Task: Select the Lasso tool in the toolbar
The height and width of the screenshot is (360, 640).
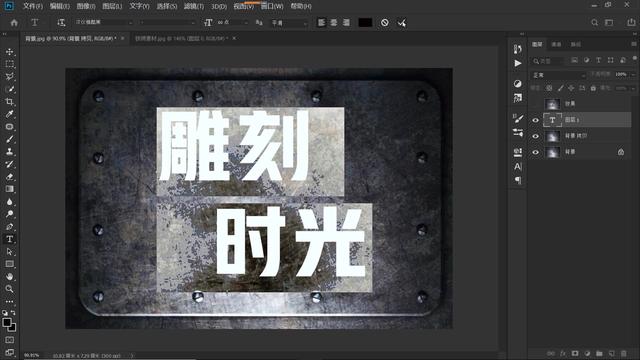Action: tap(9, 77)
